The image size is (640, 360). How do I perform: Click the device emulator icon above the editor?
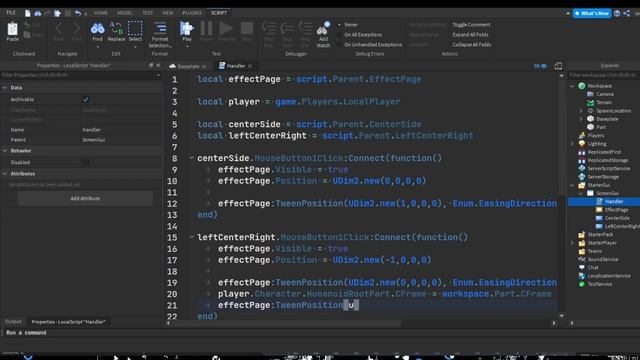[x=558, y=66]
